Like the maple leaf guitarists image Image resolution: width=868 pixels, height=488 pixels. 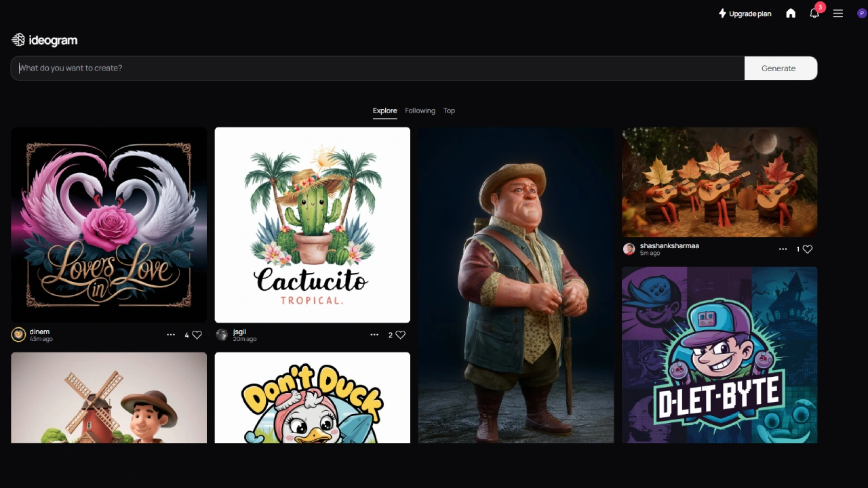[807, 249]
